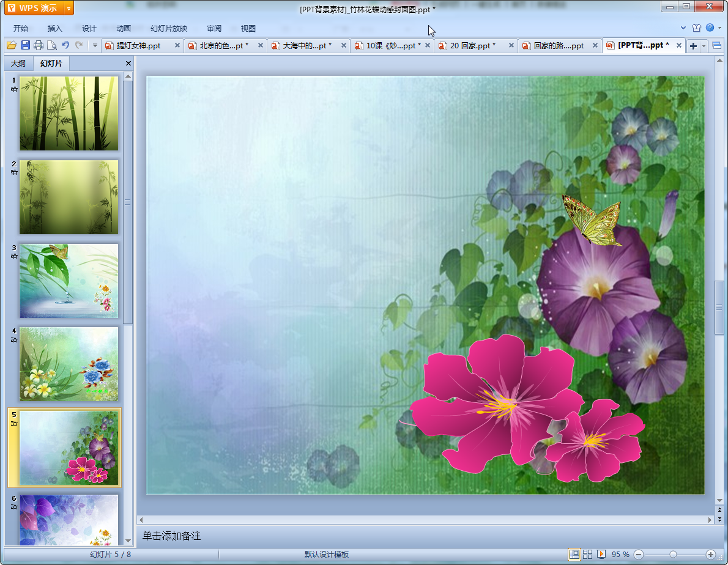Switch to Normal view in status bar

(x=574, y=554)
